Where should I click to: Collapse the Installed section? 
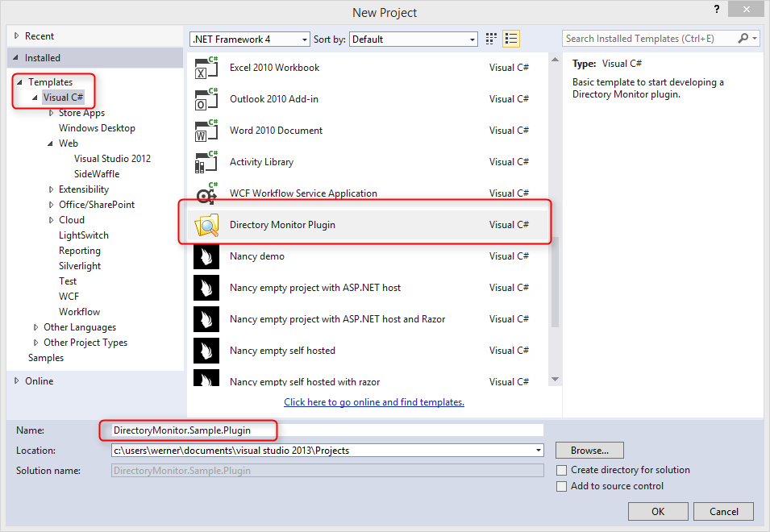pyautogui.click(x=15, y=58)
